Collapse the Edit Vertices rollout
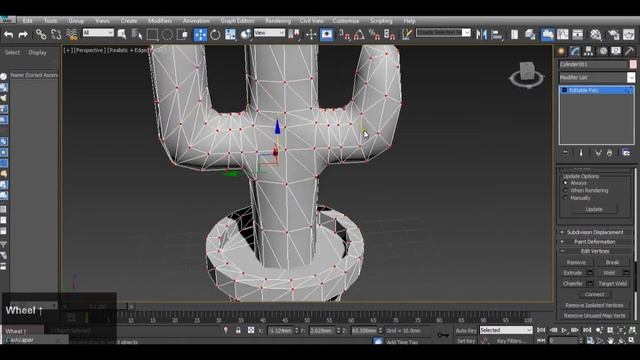Screen dimensions: 640x360 point(595,251)
